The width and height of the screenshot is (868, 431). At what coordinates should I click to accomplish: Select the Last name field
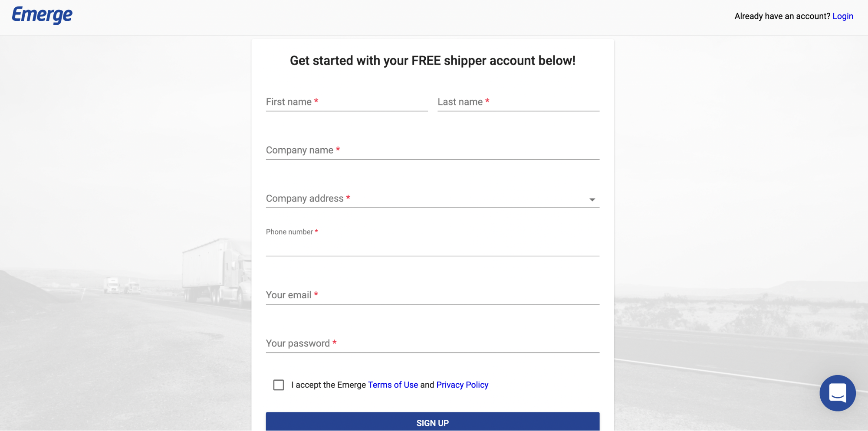click(x=518, y=102)
